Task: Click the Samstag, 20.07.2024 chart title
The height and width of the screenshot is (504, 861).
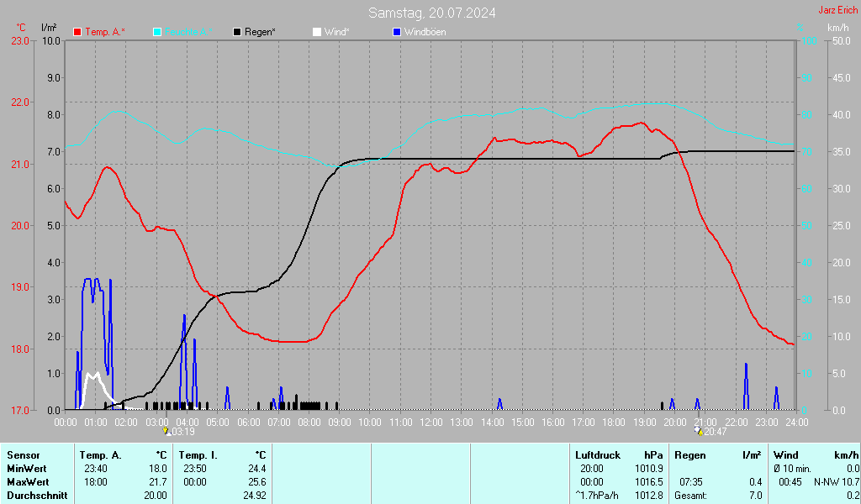Action: pos(431,13)
